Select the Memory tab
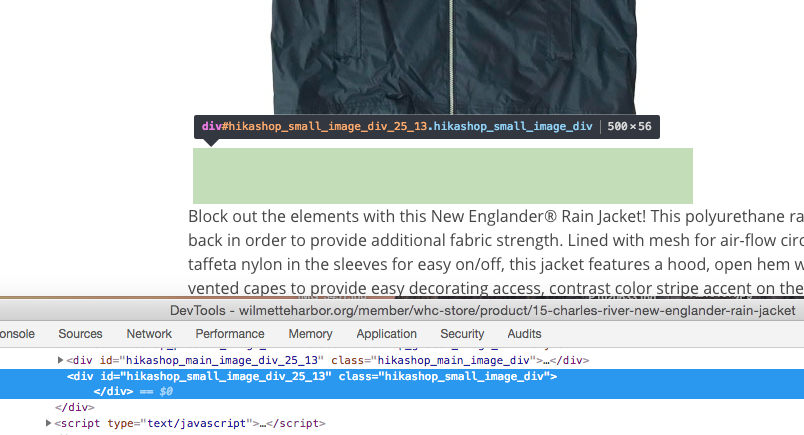 coord(310,334)
